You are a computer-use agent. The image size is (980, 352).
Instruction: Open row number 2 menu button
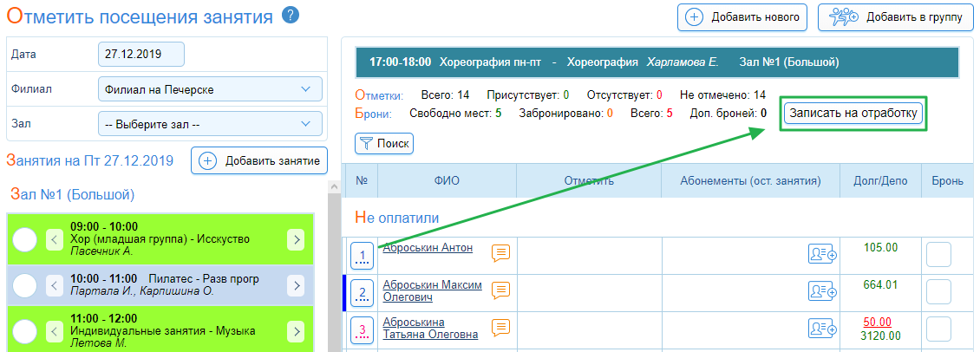pos(362,293)
